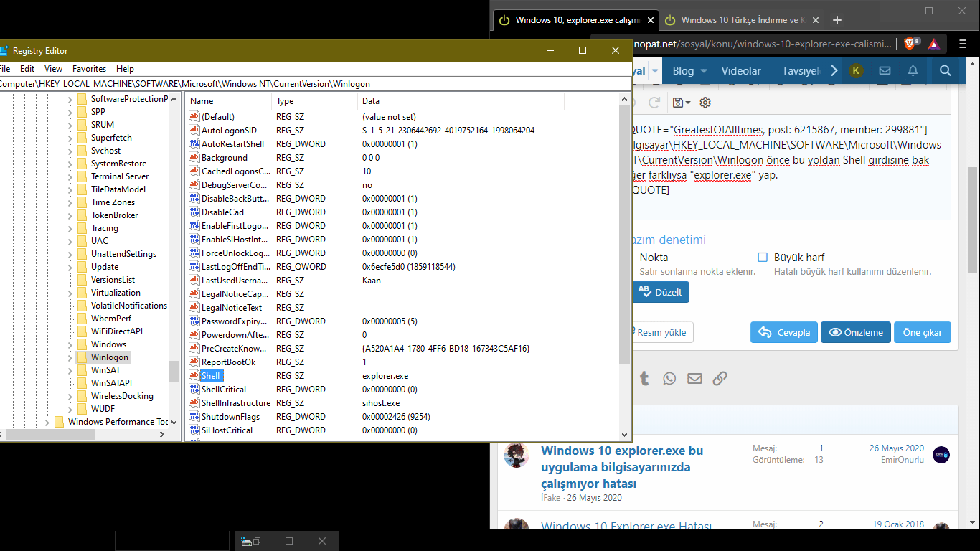Expand the Windows Performance Toolkit key
The height and width of the screenshot is (551, 980).
47,422
